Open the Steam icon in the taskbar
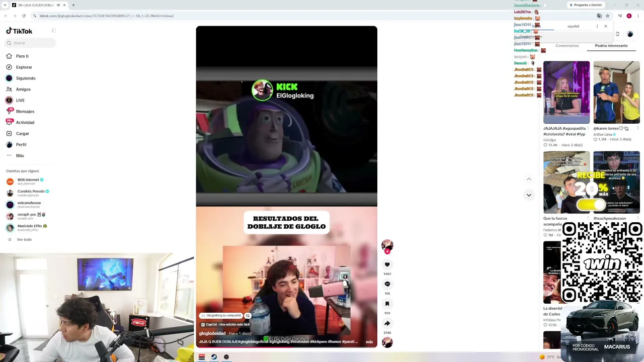644x362 pixels. pyautogui.click(x=214, y=357)
